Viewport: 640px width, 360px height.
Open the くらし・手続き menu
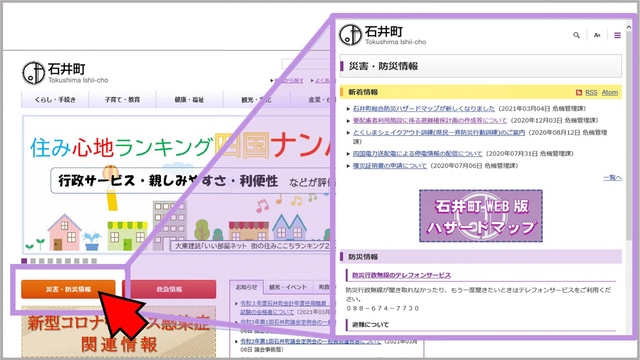55,99
